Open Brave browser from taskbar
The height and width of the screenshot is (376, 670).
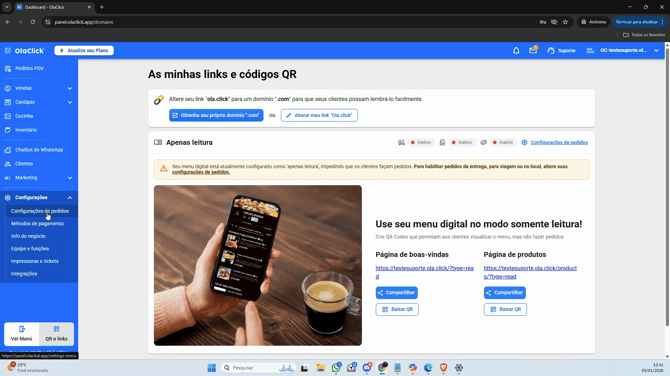[443, 368]
